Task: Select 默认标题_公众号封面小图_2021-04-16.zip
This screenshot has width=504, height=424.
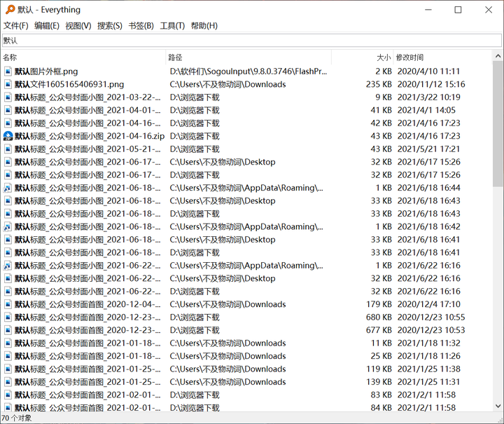Action: (90, 136)
